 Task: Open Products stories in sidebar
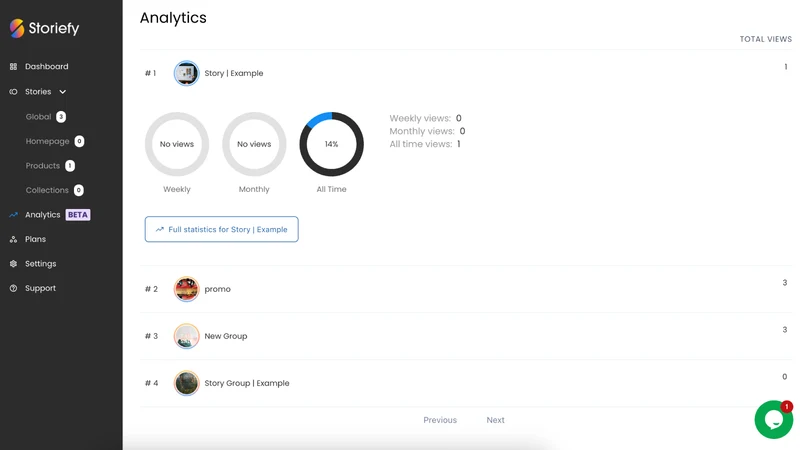click(x=43, y=166)
